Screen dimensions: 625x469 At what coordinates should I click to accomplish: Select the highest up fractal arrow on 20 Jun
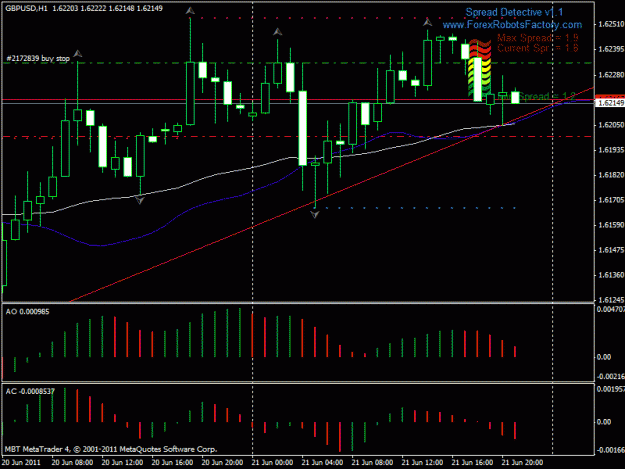(x=190, y=11)
